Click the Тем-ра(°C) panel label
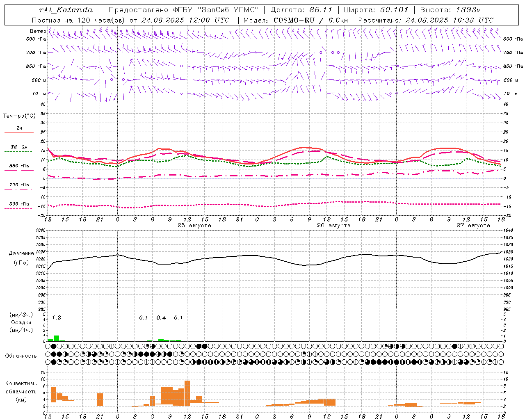Viewport: 525px width, 420px height. tap(19, 116)
